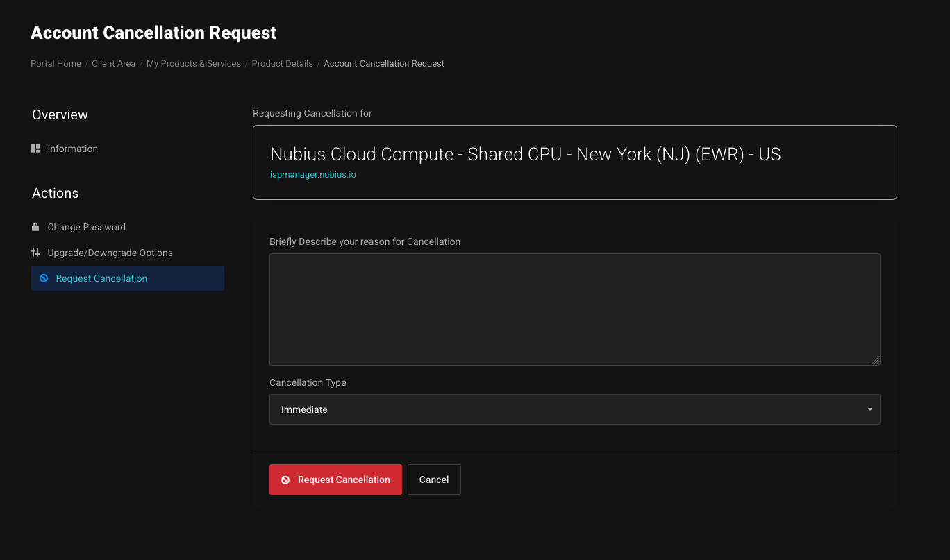This screenshot has width=950, height=560.
Task: Open the ispmanager.nubius.io domain link
Action: tap(312, 175)
